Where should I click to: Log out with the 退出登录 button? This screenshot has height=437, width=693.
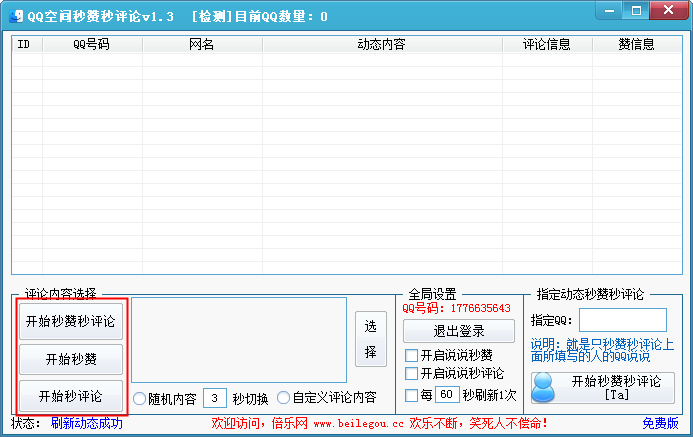(x=459, y=331)
